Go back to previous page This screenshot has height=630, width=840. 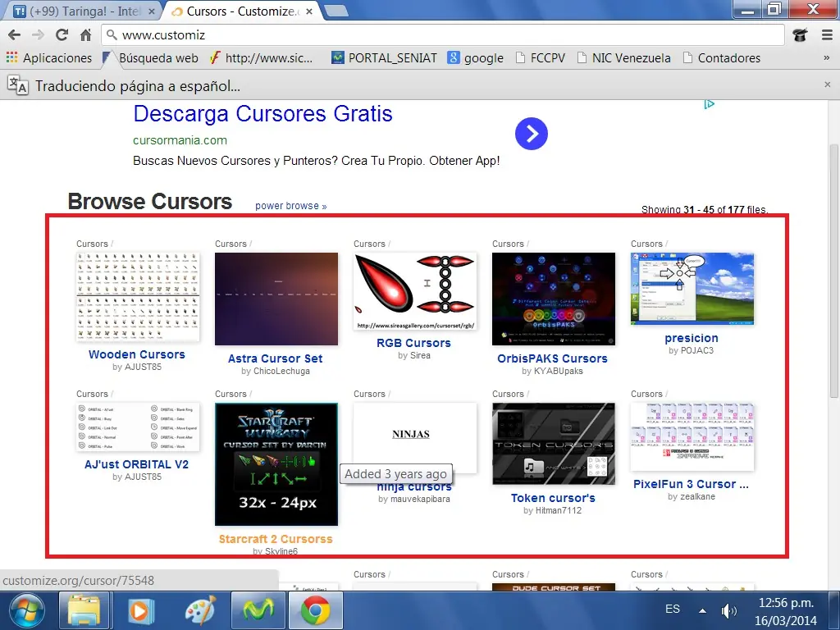click(x=15, y=35)
